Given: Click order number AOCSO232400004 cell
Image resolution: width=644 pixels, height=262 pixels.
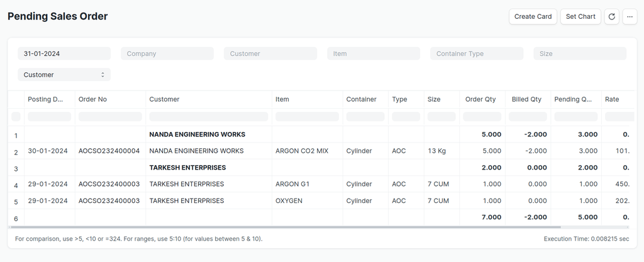Looking at the screenshot, I should pos(109,151).
